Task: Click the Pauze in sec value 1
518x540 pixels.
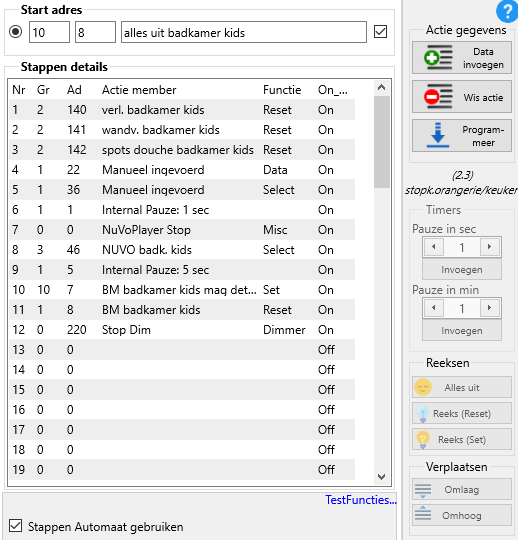Action: [x=462, y=247]
